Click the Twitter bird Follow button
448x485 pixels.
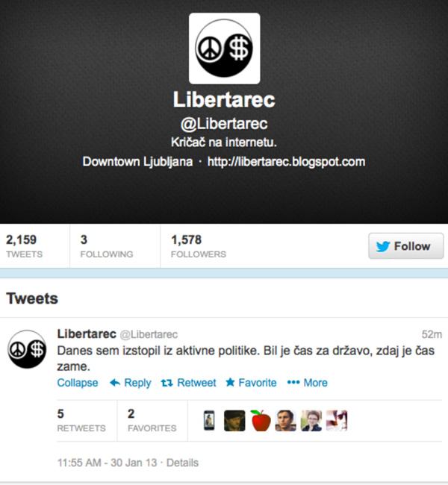(406, 246)
